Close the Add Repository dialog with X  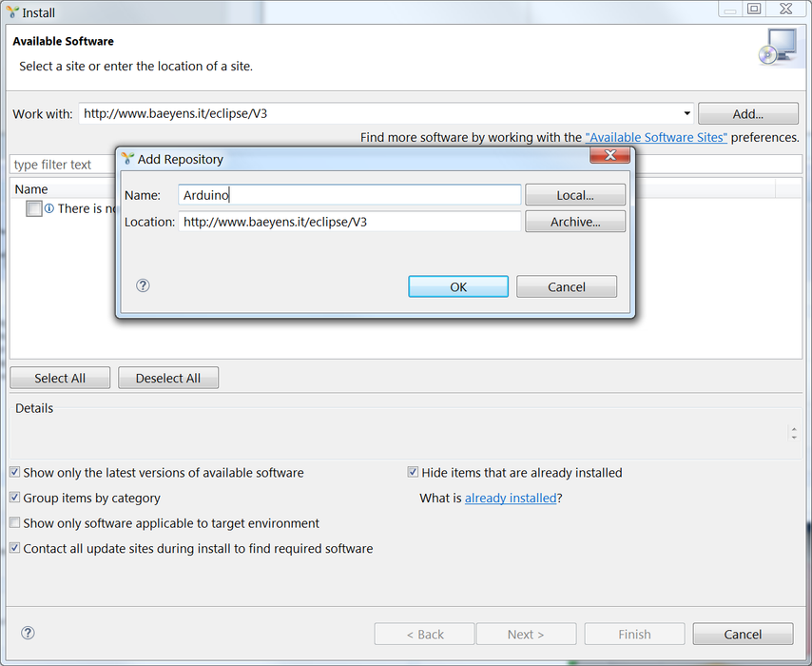(x=610, y=155)
